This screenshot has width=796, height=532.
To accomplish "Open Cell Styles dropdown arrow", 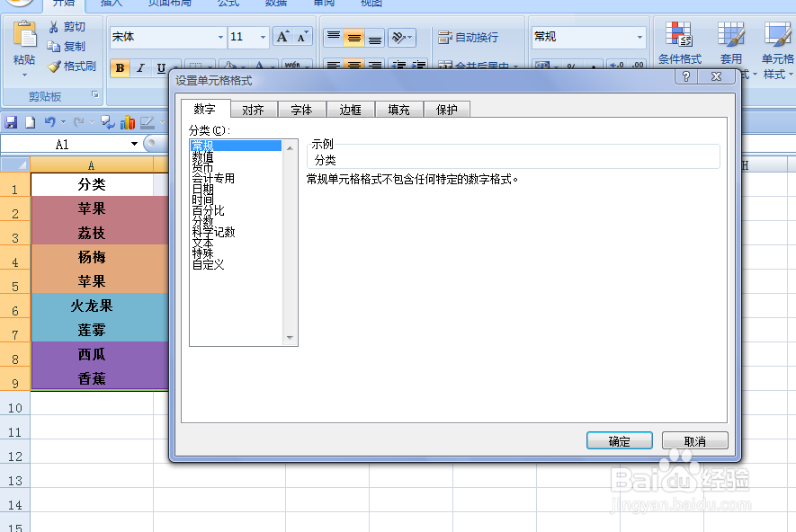I will click(x=791, y=75).
